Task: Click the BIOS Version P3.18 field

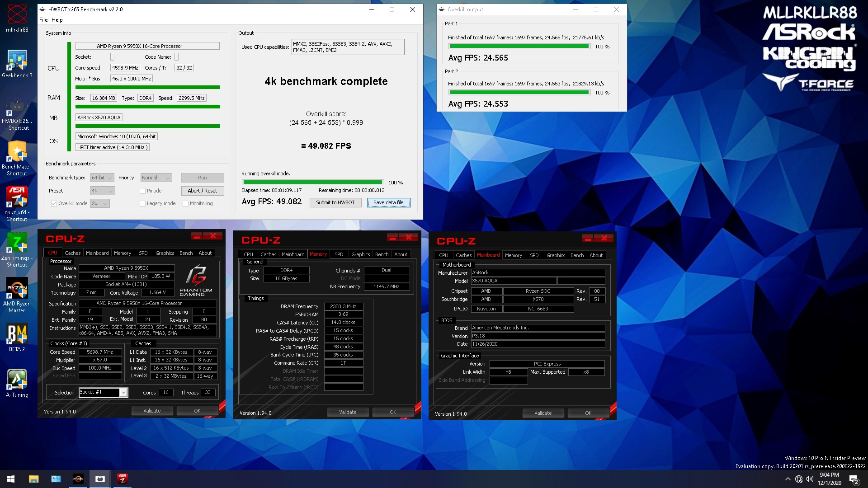Action: pos(538,336)
